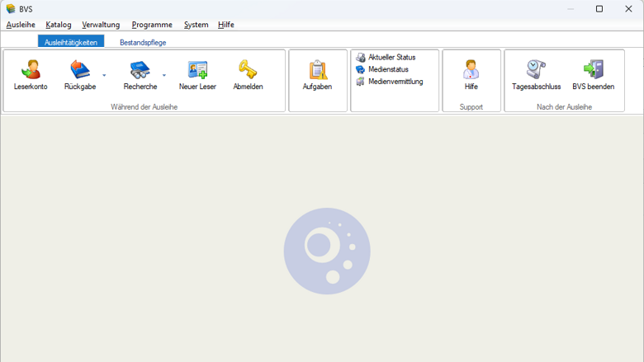The image size is (644, 362).
Task: Open the Hilfe support person icon
Action: pos(471,69)
